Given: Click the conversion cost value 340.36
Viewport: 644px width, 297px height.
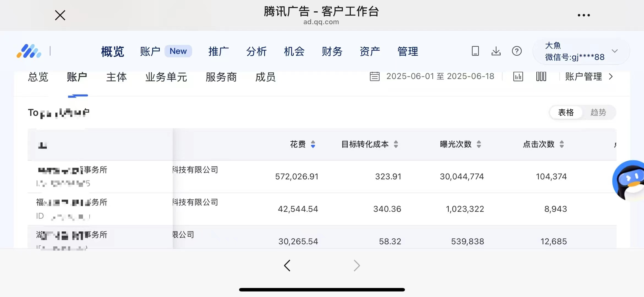Looking at the screenshot, I should click(387, 209).
